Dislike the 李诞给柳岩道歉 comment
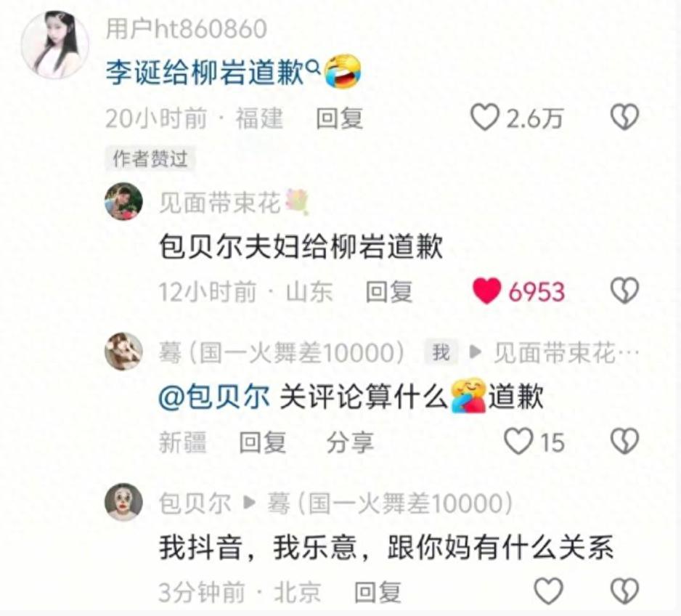This screenshot has height=616, width=681. 624,117
